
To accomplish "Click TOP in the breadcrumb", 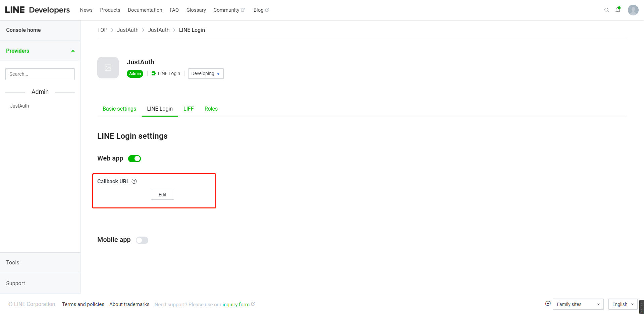I will pyautogui.click(x=102, y=30).
